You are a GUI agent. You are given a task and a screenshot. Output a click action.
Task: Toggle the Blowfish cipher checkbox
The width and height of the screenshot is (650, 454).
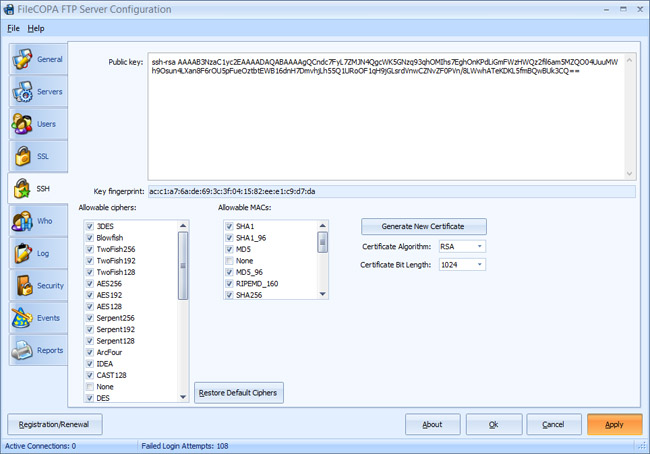pos(90,238)
